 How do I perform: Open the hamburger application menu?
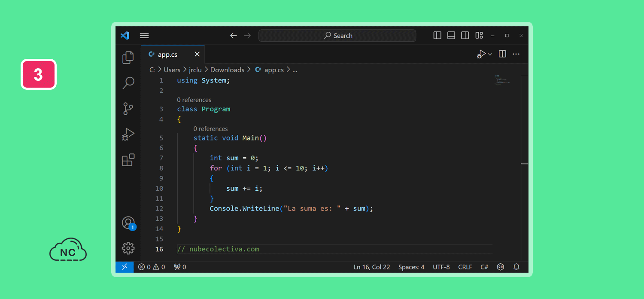[x=144, y=36]
